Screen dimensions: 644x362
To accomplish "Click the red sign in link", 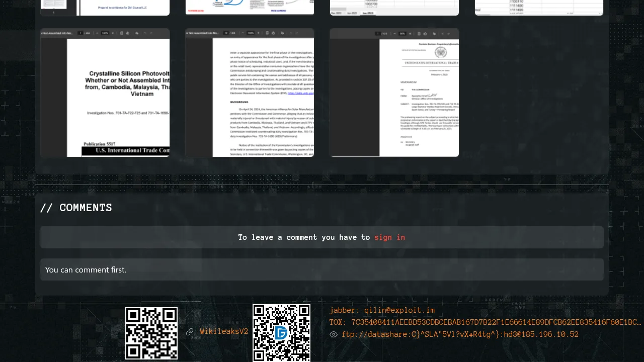I will [x=389, y=237].
